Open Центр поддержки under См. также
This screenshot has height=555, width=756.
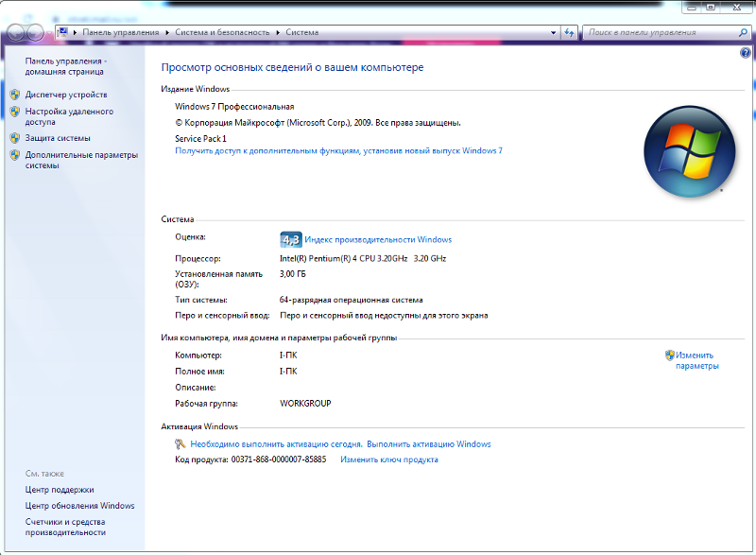60,490
